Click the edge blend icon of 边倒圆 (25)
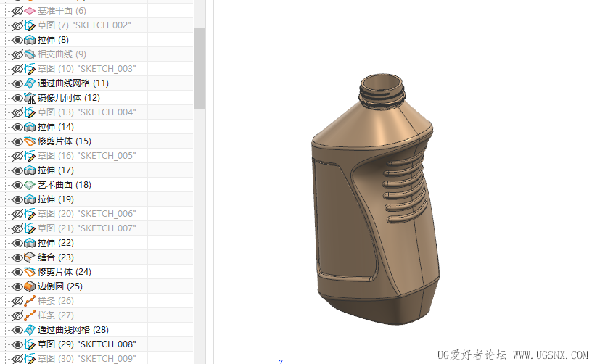592x364 pixels. [30, 286]
